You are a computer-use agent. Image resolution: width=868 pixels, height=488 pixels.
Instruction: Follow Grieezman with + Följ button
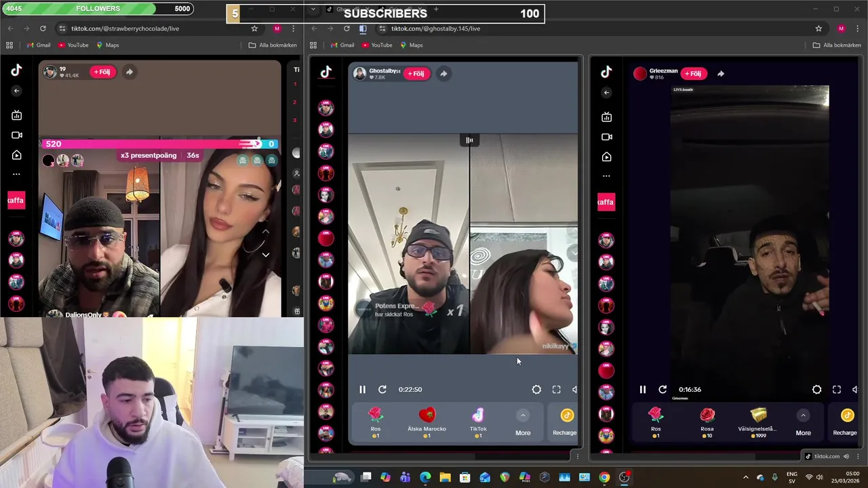coord(693,74)
